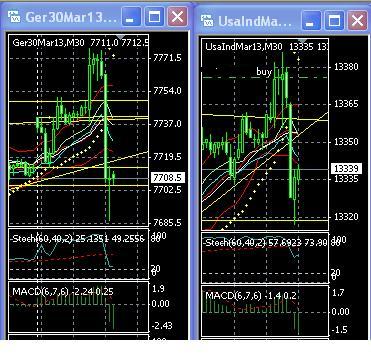Maximize the Ger30Mar13 chart window
Screen dimensions: 371x361
point(154,17)
